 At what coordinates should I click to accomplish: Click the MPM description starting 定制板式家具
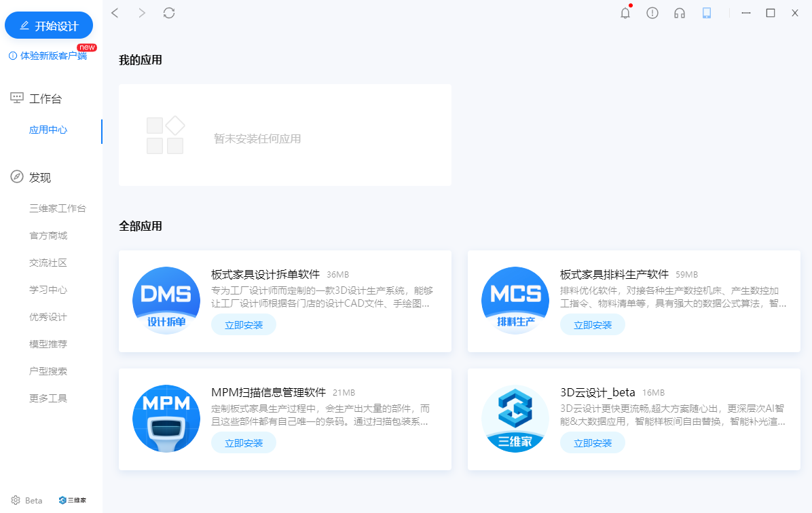click(320, 415)
